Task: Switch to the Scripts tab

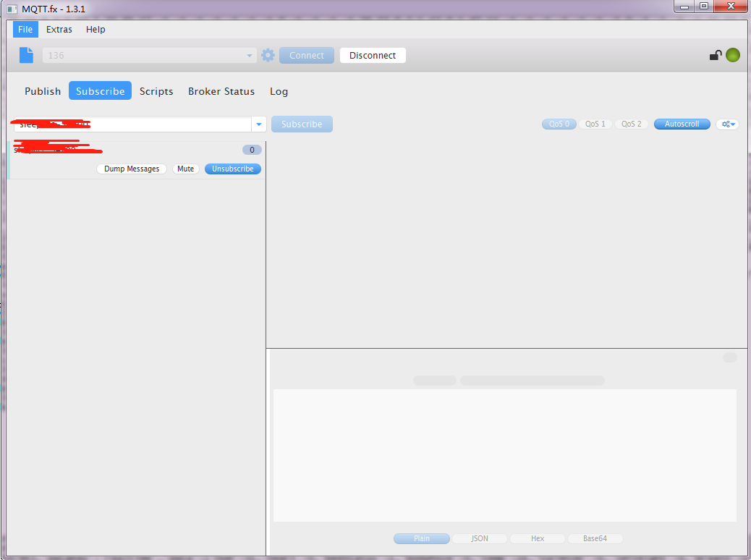Action: (156, 91)
